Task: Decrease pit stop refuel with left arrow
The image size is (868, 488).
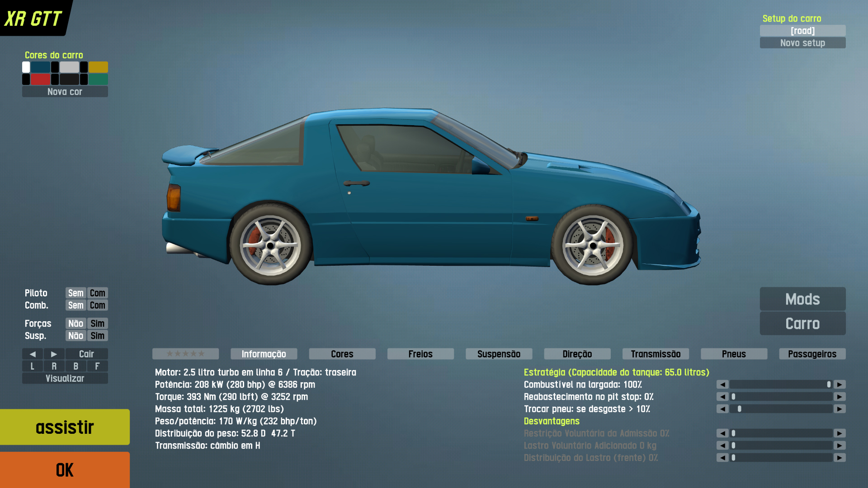Action: [x=722, y=397]
